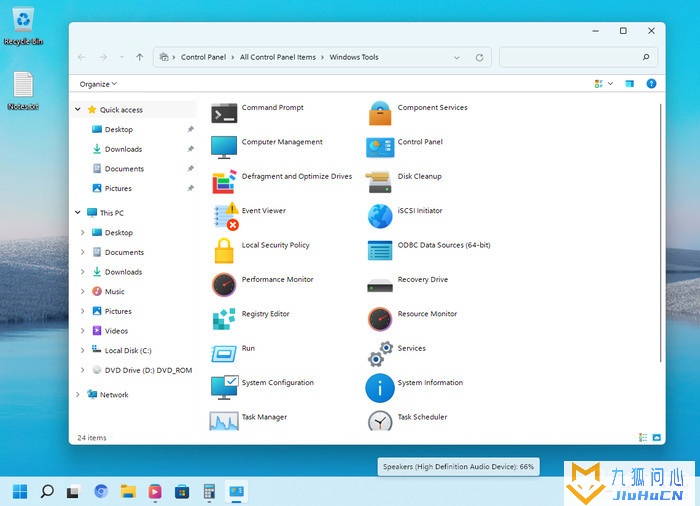
Task: Open Resource Monitor gauge icon
Action: (x=380, y=319)
